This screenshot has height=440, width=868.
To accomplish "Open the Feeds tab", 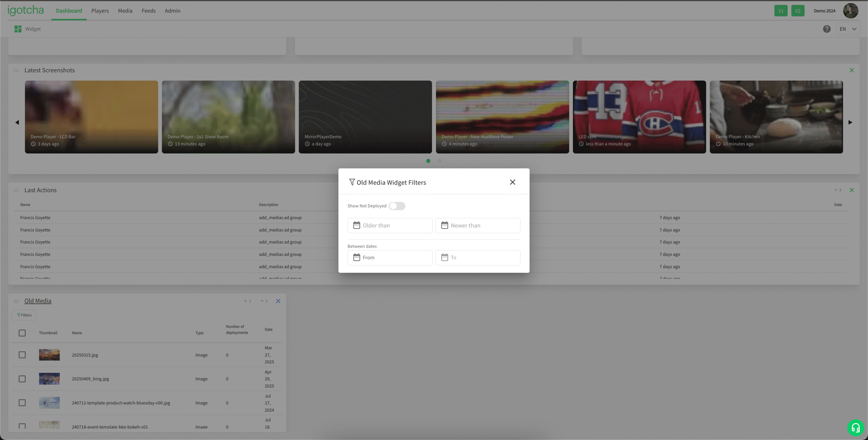I will (x=149, y=11).
